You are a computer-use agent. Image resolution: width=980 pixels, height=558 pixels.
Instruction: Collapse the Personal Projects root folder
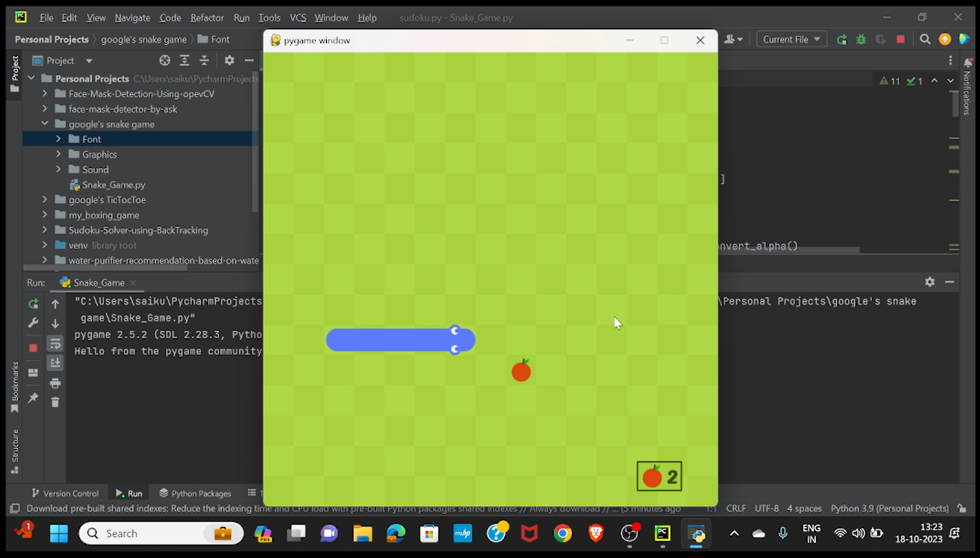click(x=31, y=78)
